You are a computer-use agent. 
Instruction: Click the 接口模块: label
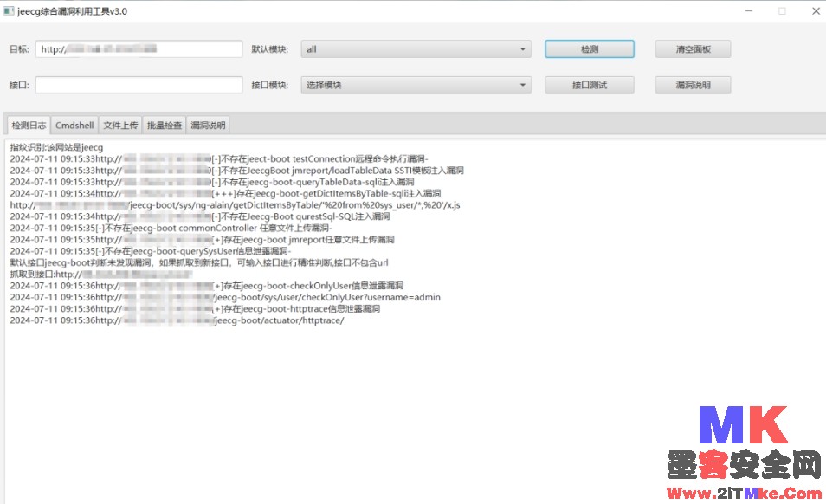tap(270, 85)
